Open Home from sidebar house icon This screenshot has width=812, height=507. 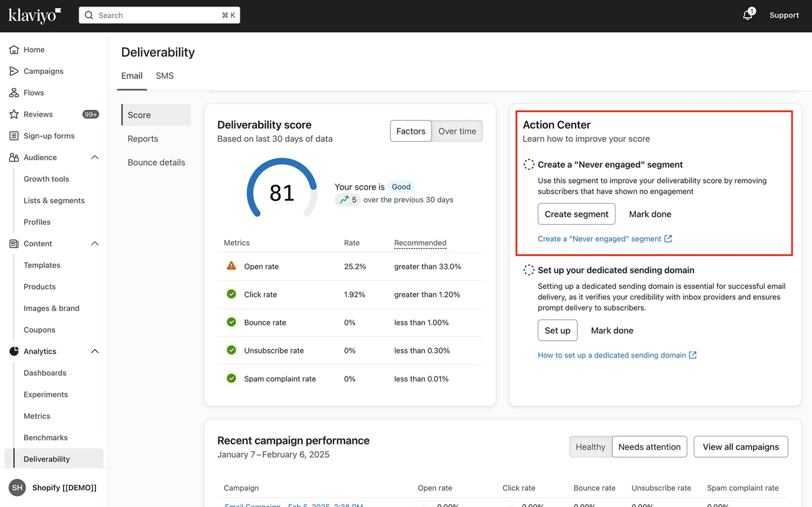(x=14, y=50)
